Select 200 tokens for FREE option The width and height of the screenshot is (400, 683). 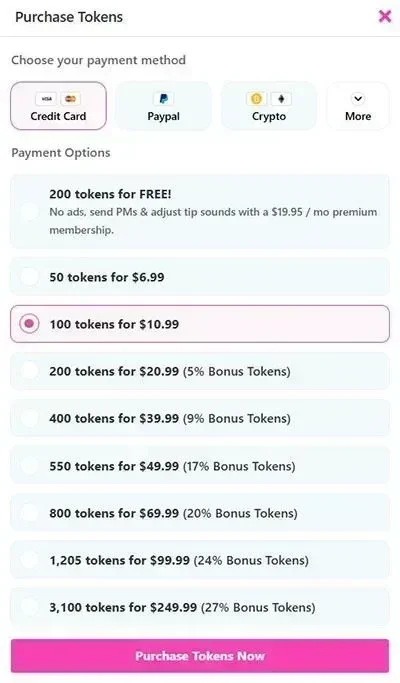pyautogui.click(x=200, y=212)
